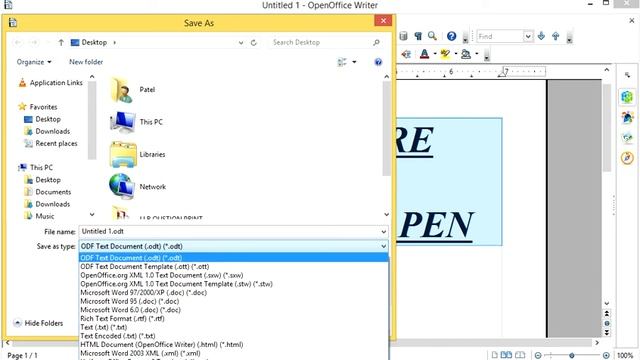The width and height of the screenshot is (640, 360).
Task: Select single page view layout in status bar
Action: tap(495, 355)
